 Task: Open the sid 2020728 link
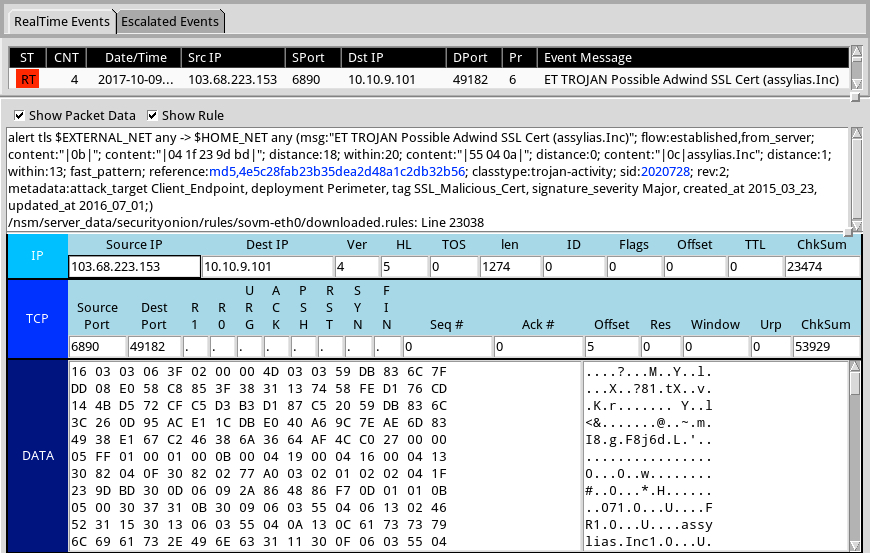pyautogui.click(x=665, y=171)
